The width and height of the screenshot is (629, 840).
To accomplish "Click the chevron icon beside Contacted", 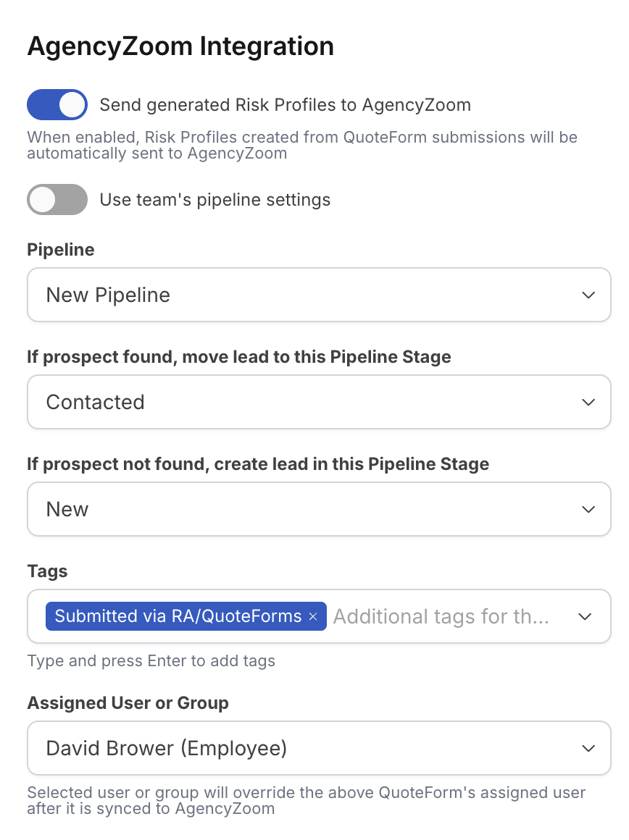I will coord(588,402).
